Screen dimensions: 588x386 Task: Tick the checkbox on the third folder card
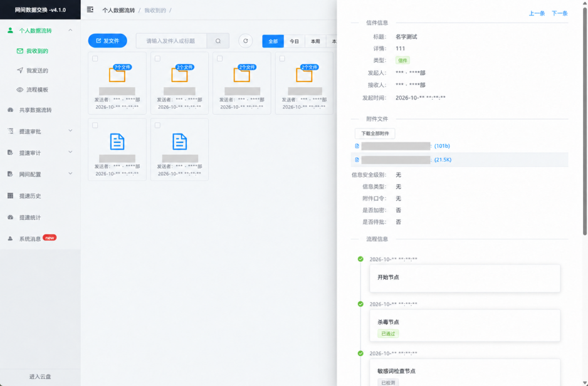pos(220,58)
